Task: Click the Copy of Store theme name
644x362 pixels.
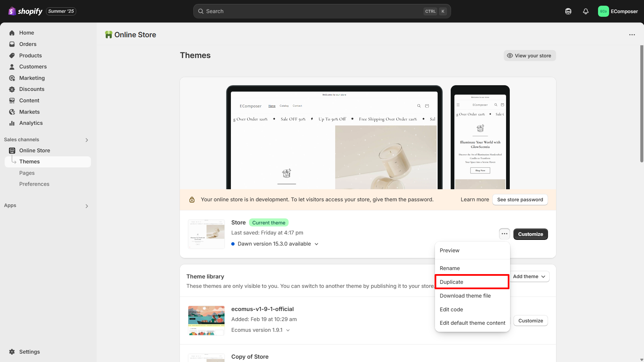Action: point(250,357)
